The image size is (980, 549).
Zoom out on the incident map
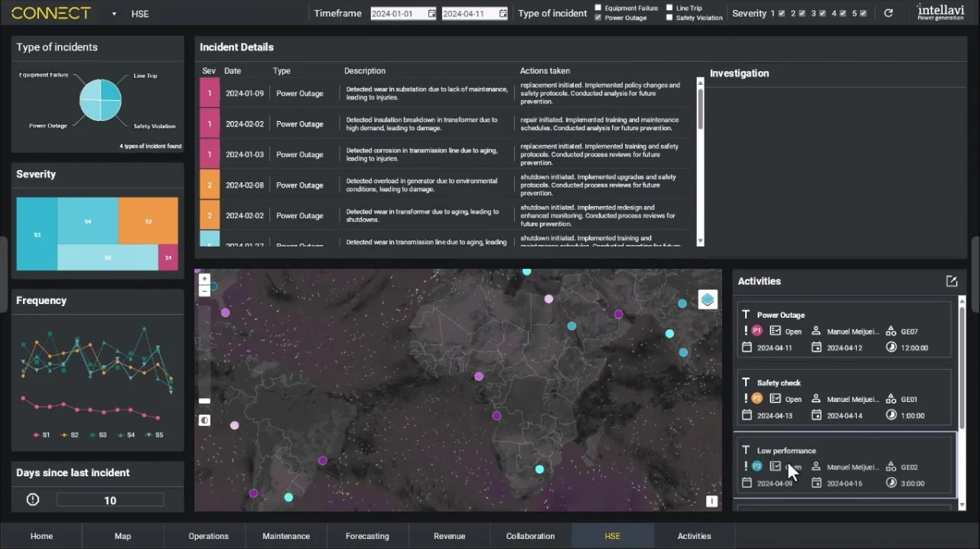(204, 291)
